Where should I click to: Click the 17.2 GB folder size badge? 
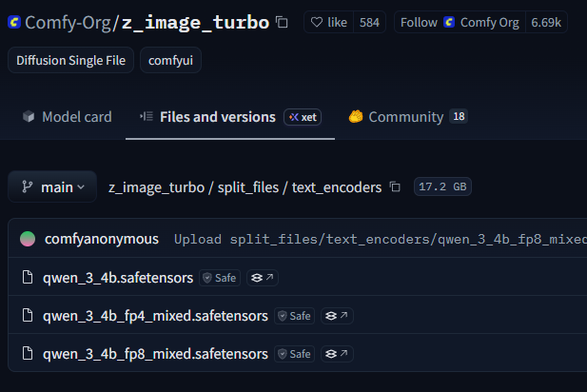point(442,186)
